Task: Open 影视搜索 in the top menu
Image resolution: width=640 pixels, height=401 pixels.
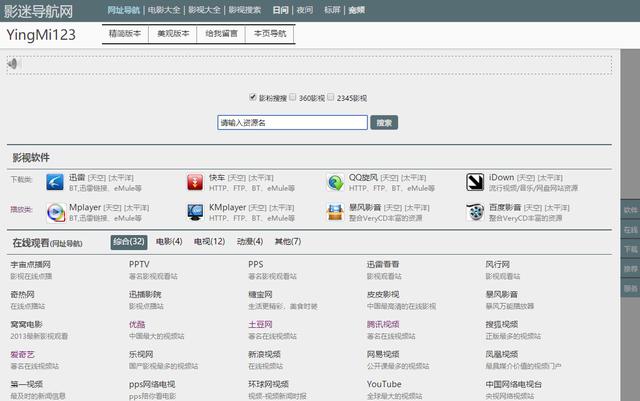Action: point(244,10)
